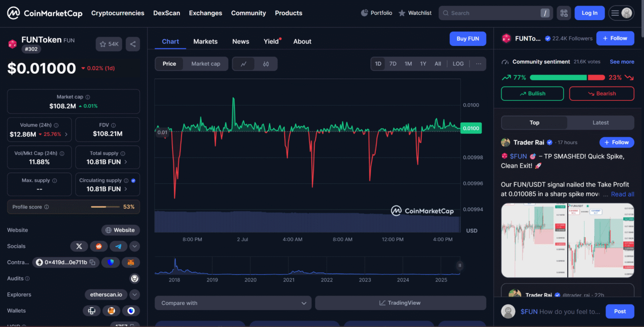Open the Compare with dropdown
The height and width of the screenshot is (327, 644).
click(233, 303)
